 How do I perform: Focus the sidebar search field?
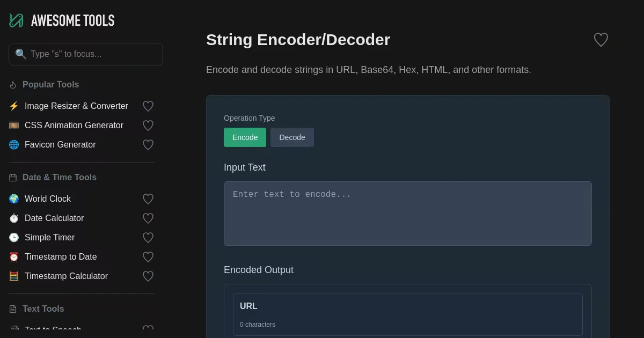86,54
